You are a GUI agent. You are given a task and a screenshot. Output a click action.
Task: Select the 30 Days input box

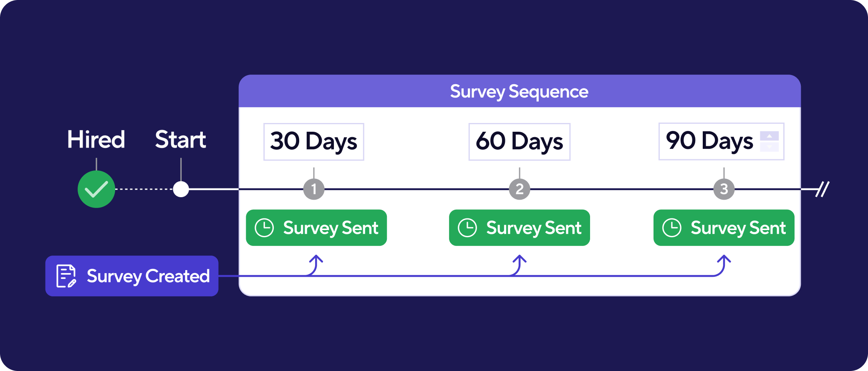tap(313, 142)
